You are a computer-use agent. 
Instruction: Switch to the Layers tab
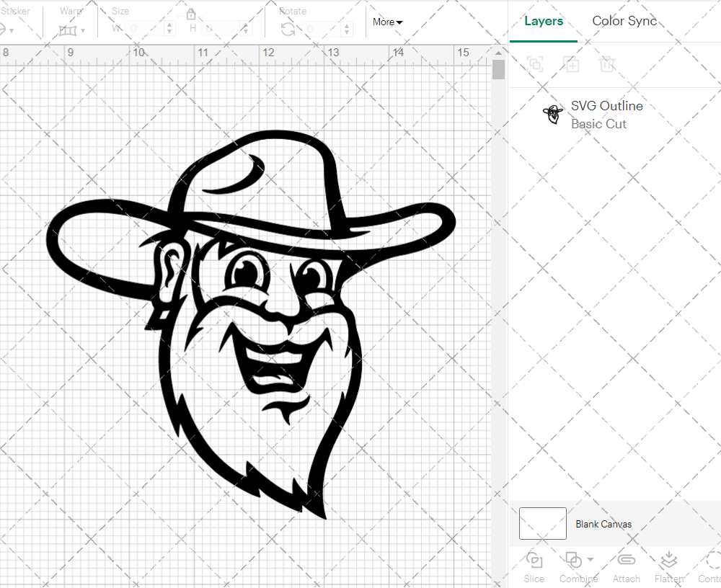click(544, 21)
